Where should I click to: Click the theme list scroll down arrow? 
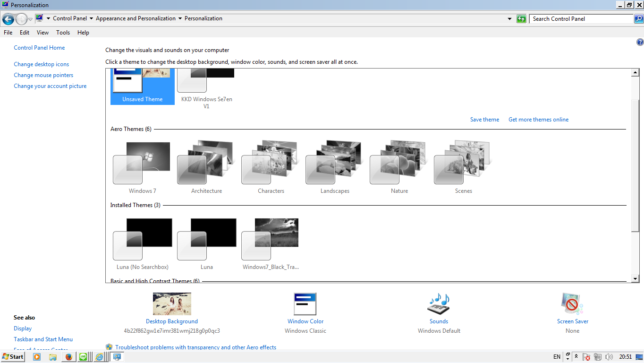click(635, 279)
